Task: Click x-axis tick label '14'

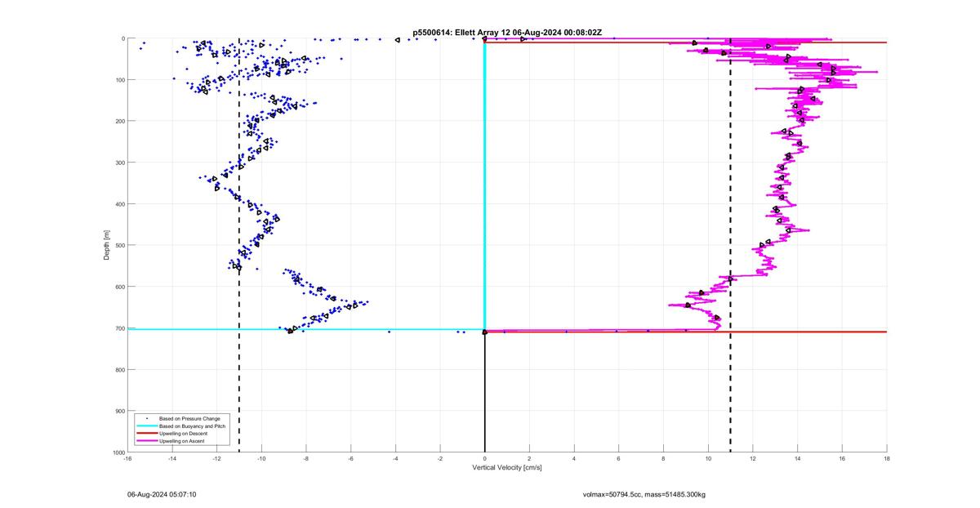Action: (798, 459)
